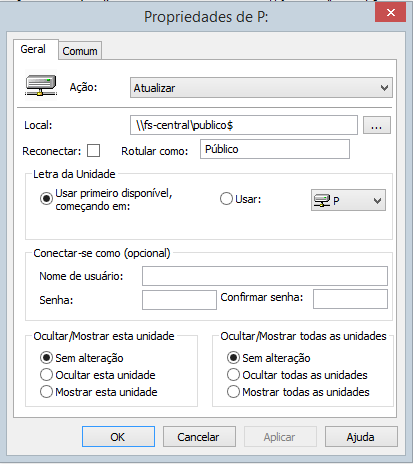Click the Rotular como text field
Screen dimensions: 413x464
pos(275,149)
